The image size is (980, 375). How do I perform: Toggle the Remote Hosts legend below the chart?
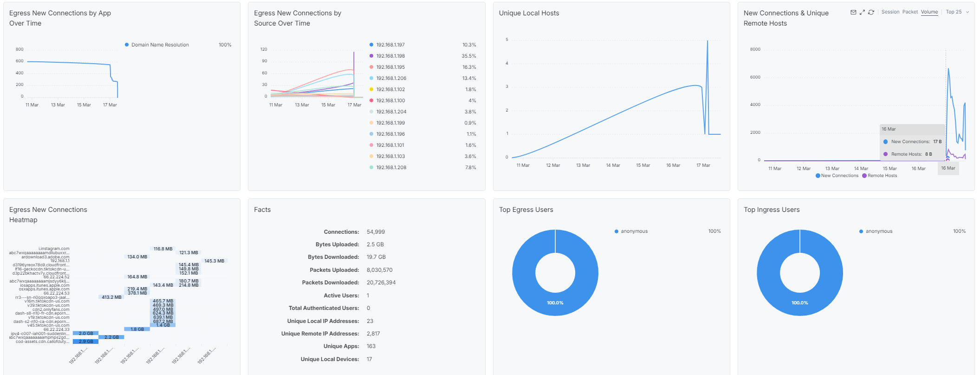880,176
